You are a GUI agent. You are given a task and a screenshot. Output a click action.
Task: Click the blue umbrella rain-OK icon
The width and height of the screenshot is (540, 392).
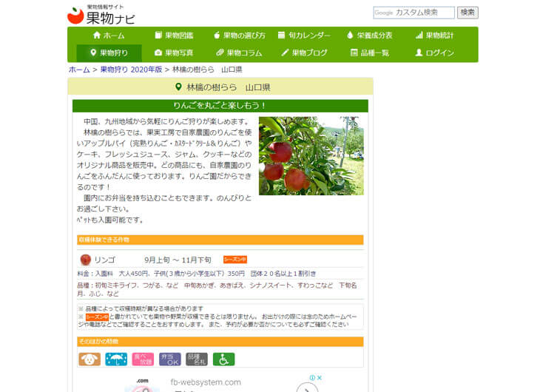point(116,359)
